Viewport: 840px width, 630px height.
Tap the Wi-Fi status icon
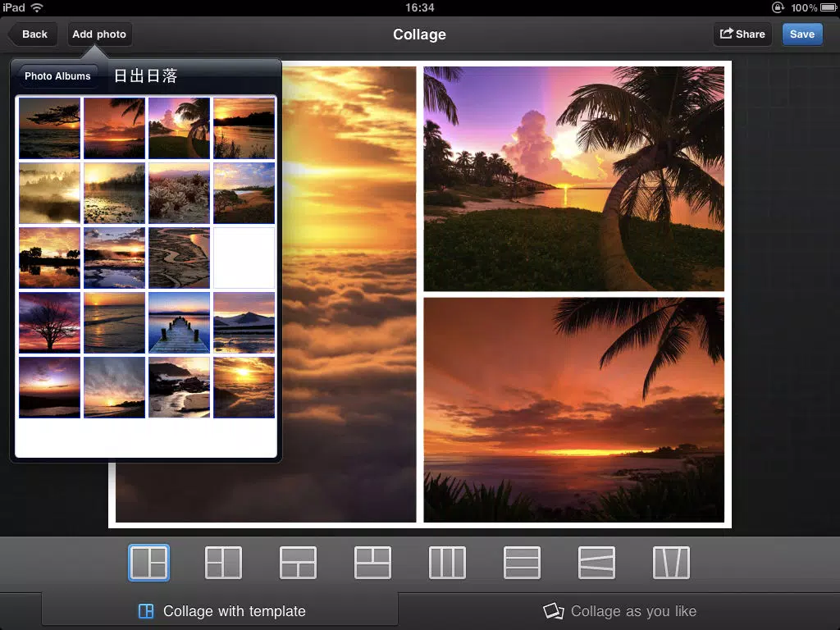37,7
